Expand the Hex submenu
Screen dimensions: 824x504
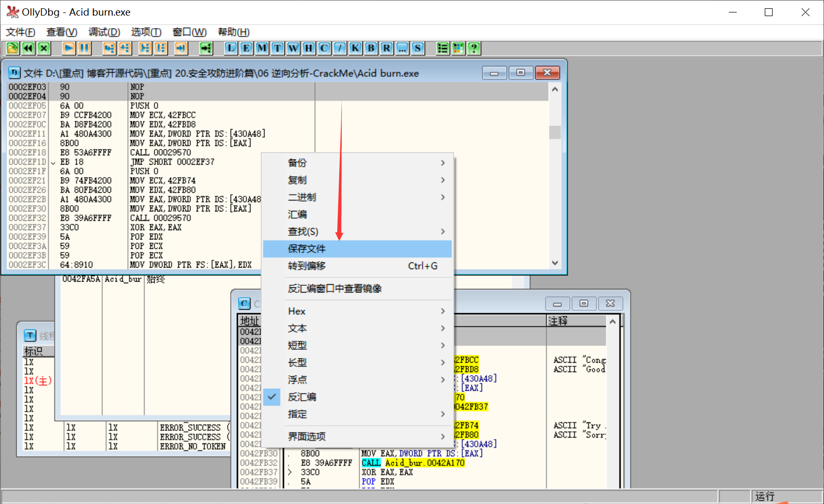click(x=357, y=311)
